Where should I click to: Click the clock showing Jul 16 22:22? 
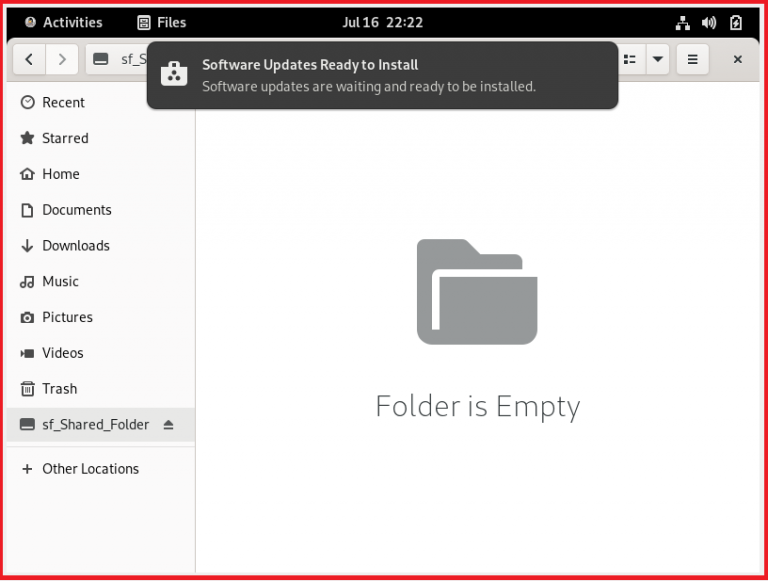point(382,22)
